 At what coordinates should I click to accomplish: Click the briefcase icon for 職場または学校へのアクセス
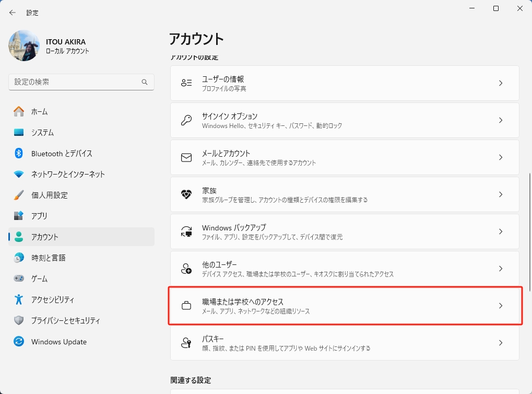click(186, 306)
